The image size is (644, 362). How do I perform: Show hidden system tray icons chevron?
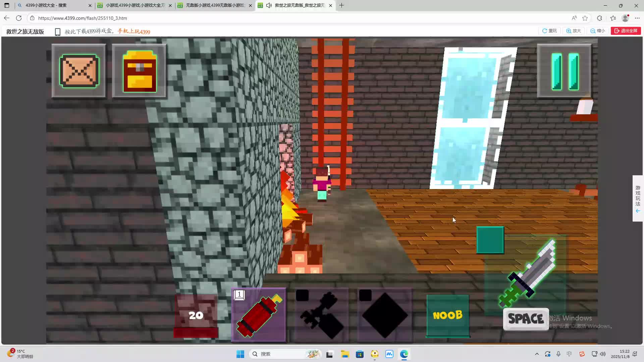(537, 354)
